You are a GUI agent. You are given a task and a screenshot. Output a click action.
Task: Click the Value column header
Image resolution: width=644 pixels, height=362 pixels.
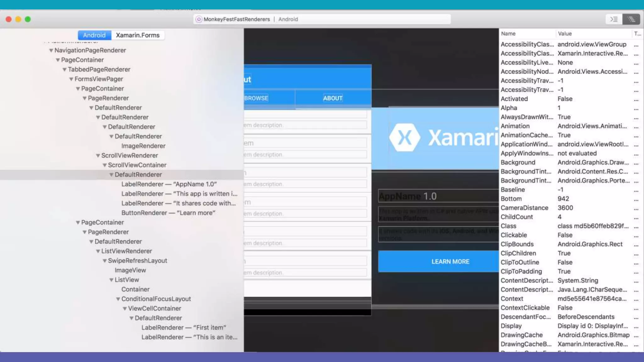[565, 34]
